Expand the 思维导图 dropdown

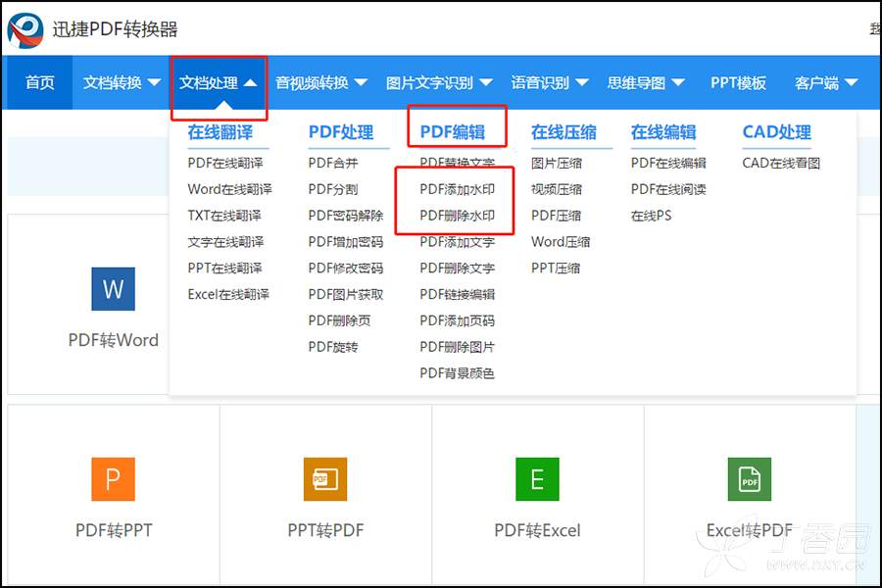(646, 82)
